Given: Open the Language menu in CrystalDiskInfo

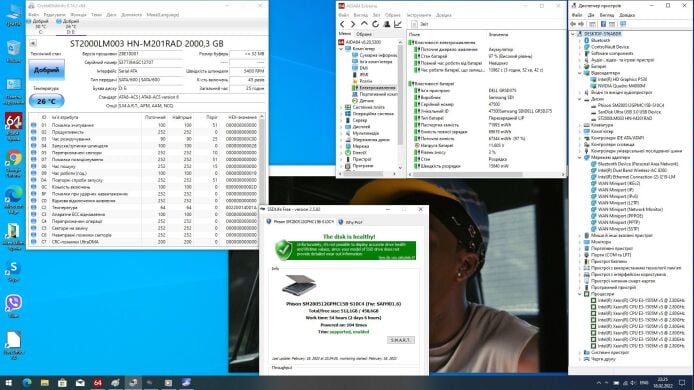Looking at the screenshot, I should pos(163,15).
